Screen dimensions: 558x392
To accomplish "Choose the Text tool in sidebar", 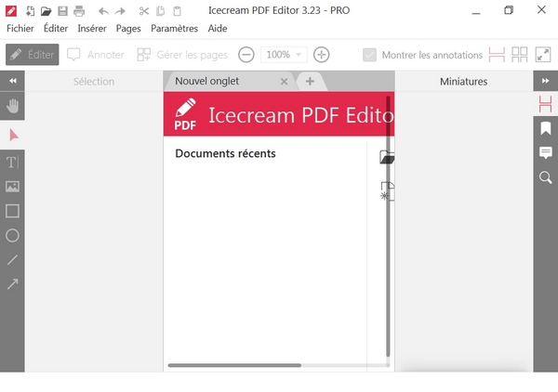I will tap(12, 163).
